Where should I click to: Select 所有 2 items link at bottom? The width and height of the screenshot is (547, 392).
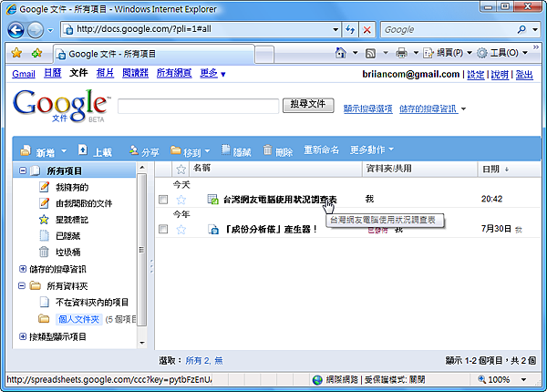click(198, 361)
